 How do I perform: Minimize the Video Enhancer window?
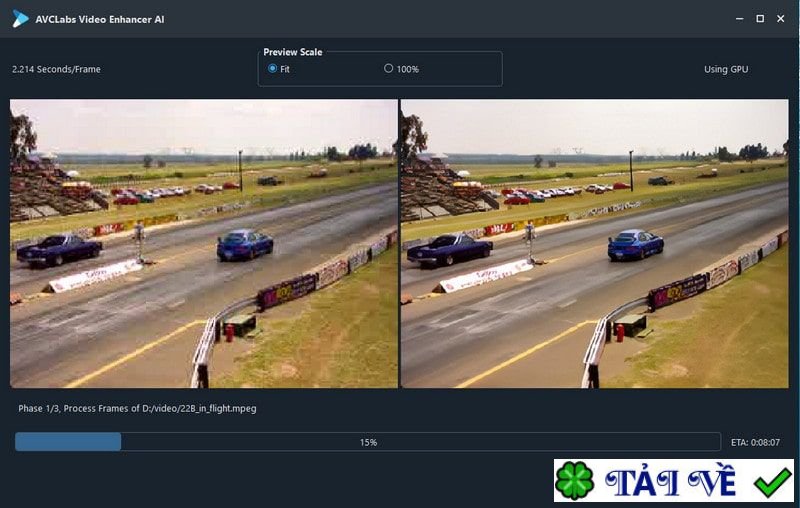[739, 19]
